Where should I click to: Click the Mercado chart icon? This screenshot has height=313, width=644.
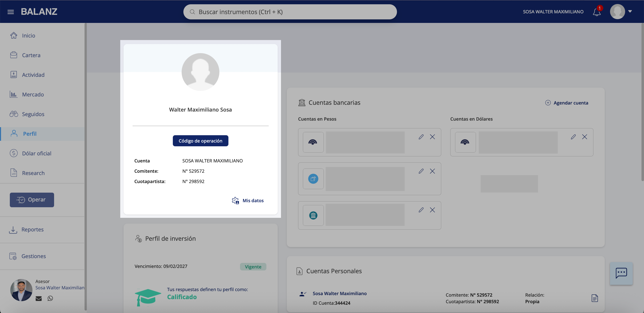pos(14,94)
